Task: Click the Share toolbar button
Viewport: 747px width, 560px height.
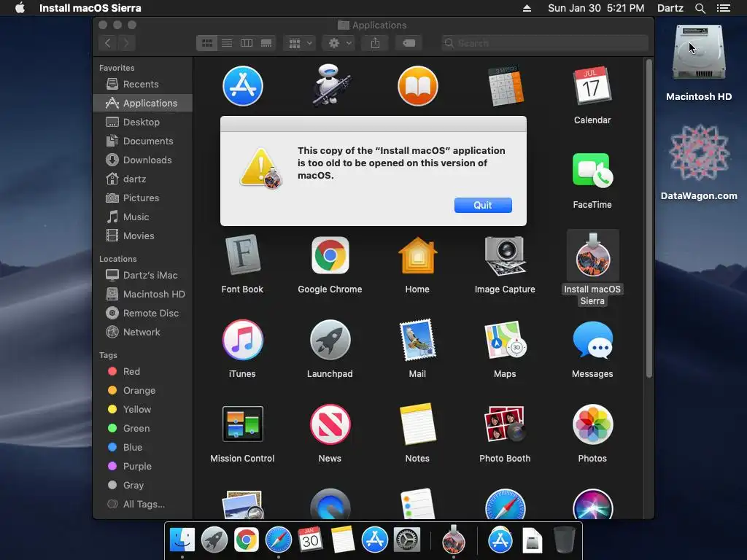Action: pyautogui.click(x=376, y=43)
